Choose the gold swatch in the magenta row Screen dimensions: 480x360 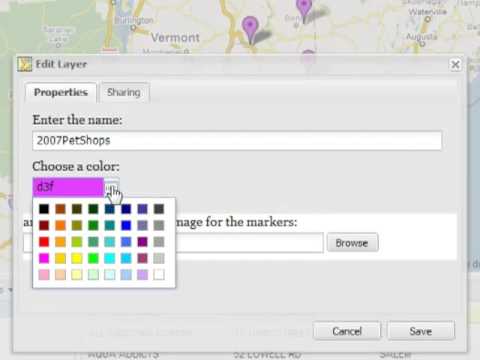[60, 258]
